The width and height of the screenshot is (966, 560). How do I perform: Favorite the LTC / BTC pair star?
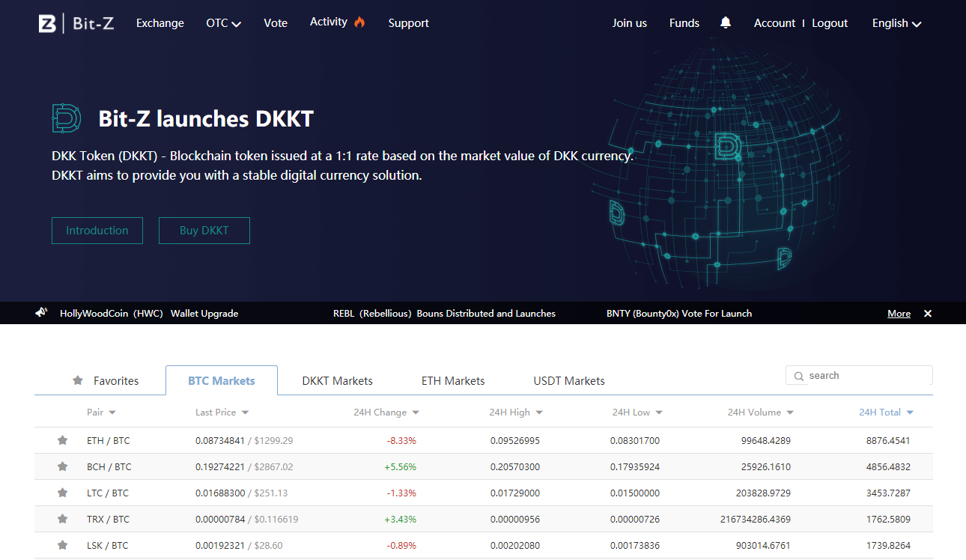point(63,493)
